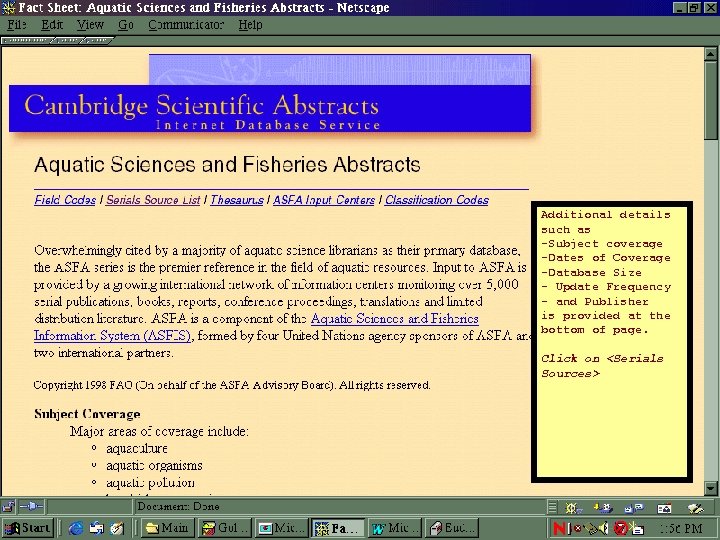Open the Go menu
The width and height of the screenshot is (720, 540).
(126, 24)
